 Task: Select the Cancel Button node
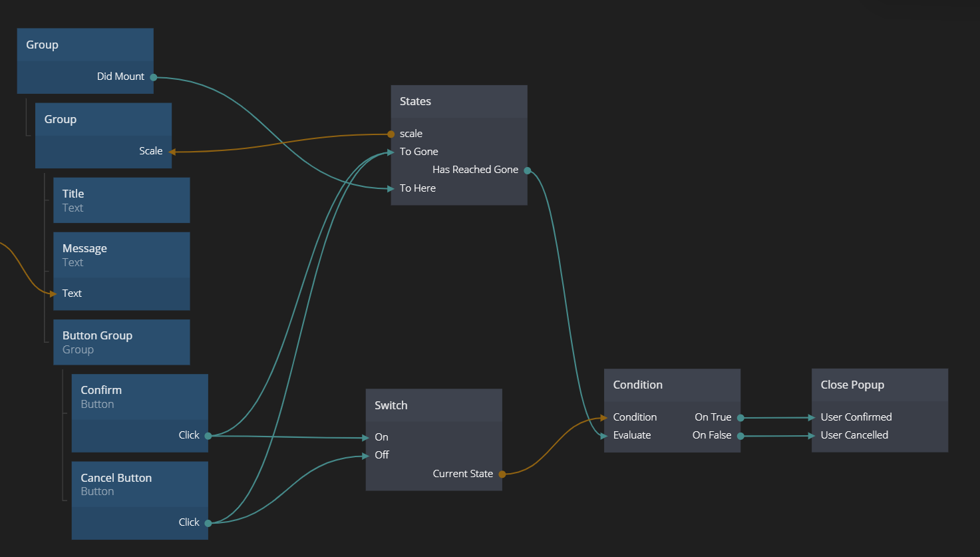click(140, 484)
